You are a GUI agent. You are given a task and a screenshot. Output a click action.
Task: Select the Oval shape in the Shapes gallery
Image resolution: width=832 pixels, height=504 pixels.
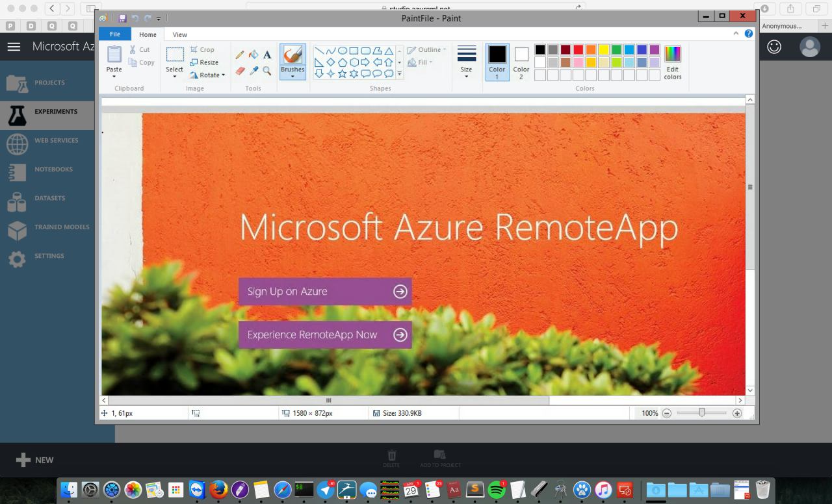[343, 51]
